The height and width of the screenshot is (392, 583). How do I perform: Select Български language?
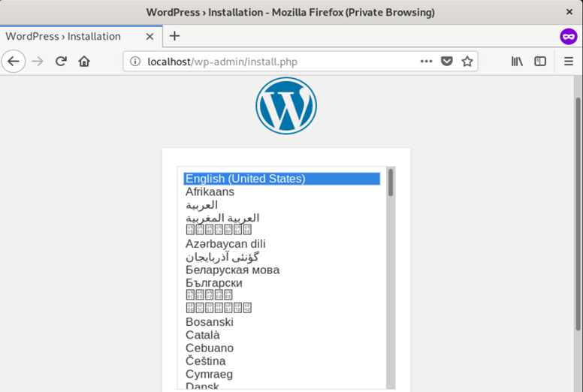click(282, 283)
